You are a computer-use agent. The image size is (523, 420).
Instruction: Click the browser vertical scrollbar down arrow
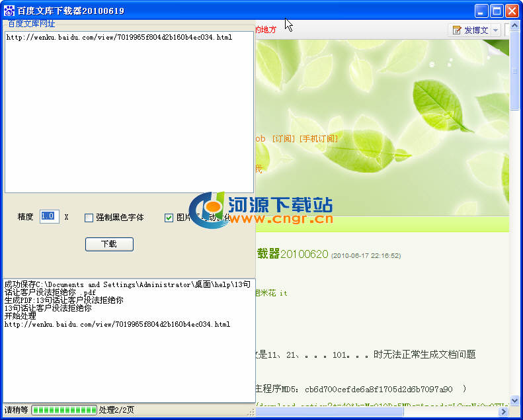pos(514,400)
